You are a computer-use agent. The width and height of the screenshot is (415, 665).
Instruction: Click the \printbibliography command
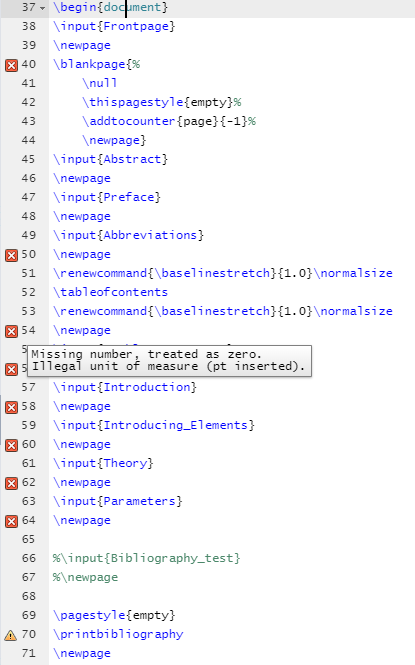[x=118, y=634]
